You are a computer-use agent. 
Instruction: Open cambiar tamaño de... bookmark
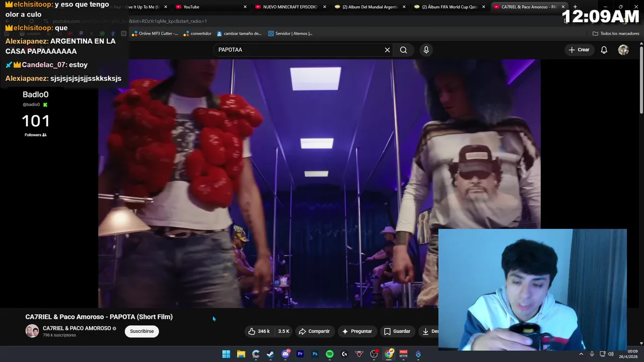(x=239, y=34)
